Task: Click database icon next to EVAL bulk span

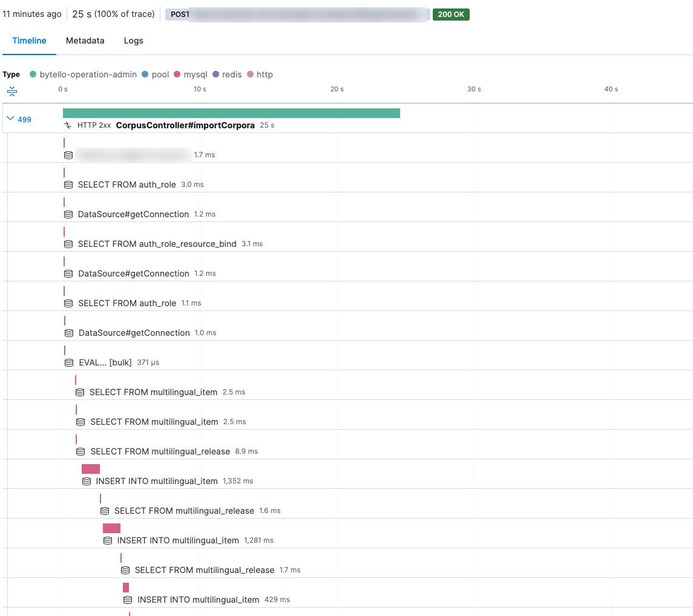Action: pyautogui.click(x=69, y=362)
